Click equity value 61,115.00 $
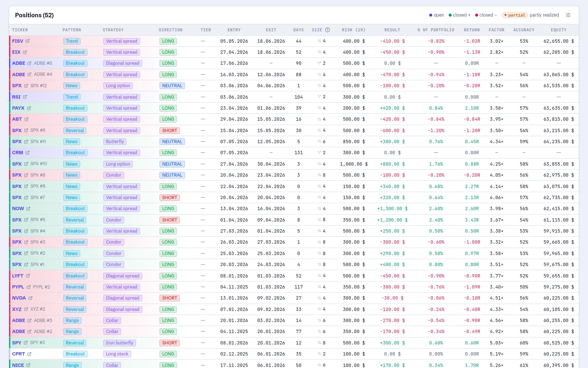Image resolution: width=588 pixels, height=368 pixels. 559,220
